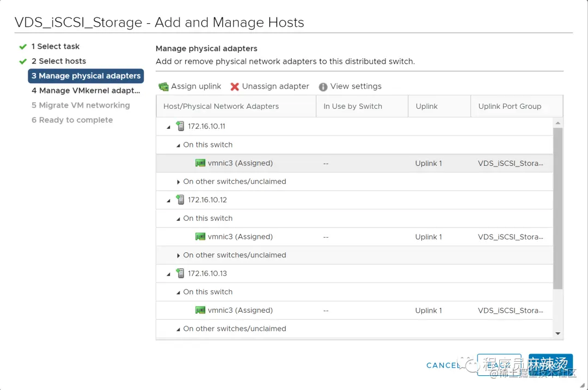The width and height of the screenshot is (588, 390).
Task: Click the vertical scrollbar thumb
Action: pos(558,208)
